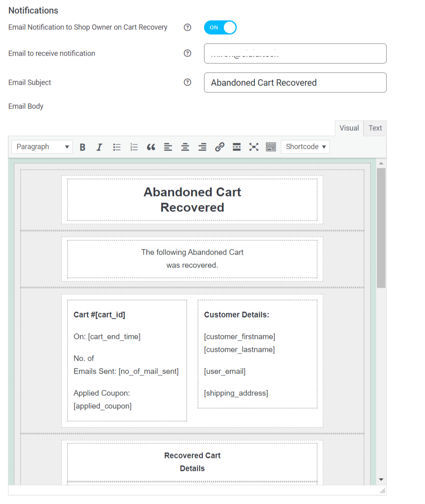Screen dimensions: 425x504
Task: Apply blockquote formatting
Action: point(151,147)
